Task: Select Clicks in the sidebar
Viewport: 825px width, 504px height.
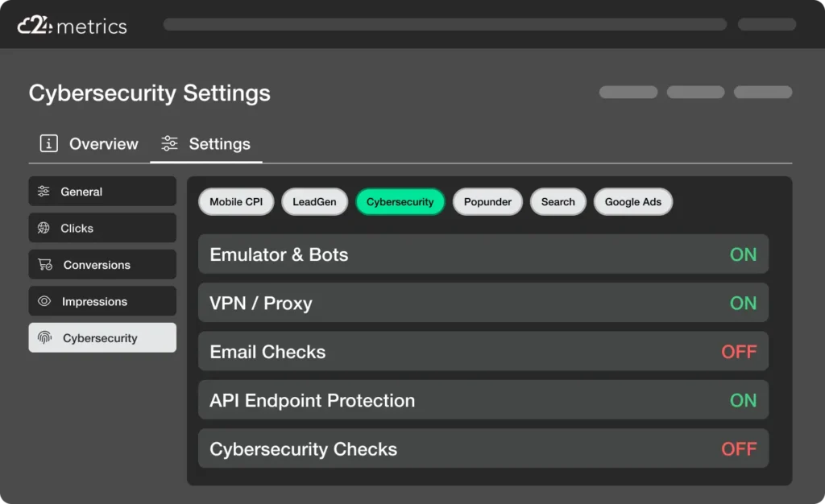Action: tap(102, 228)
